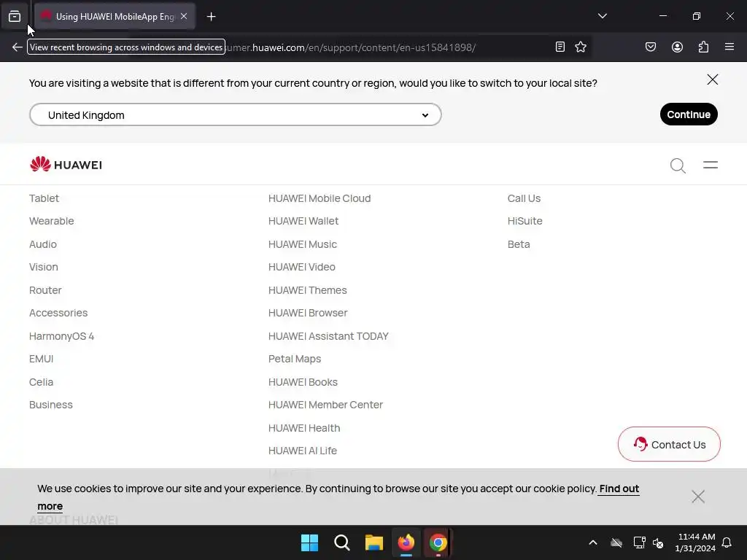The image size is (747, 560).
Task: Open Google Chrome from taskbar
Action: tap(438, 542)
